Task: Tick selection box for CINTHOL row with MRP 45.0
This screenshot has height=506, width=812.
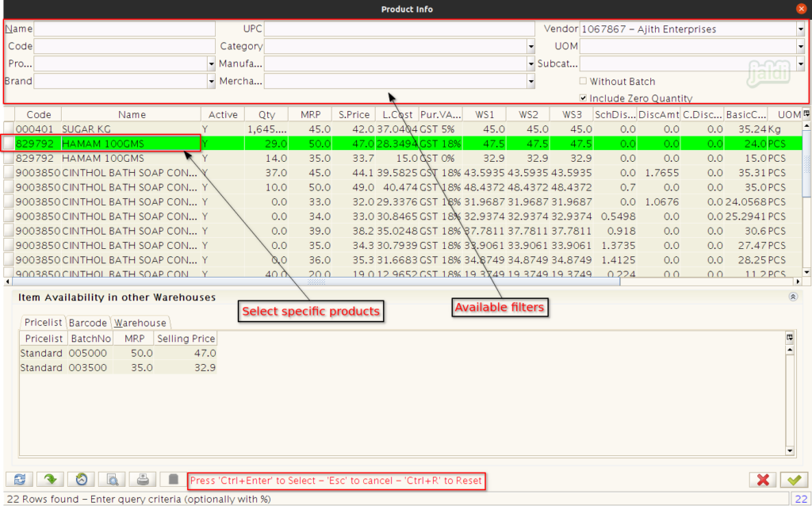Action: coord(9,172)
